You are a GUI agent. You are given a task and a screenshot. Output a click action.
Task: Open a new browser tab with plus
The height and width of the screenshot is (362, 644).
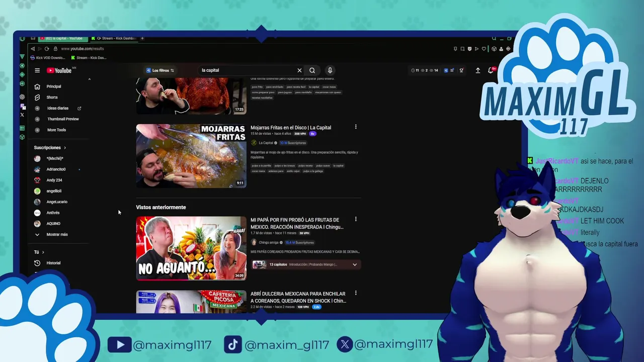point(142,38)
